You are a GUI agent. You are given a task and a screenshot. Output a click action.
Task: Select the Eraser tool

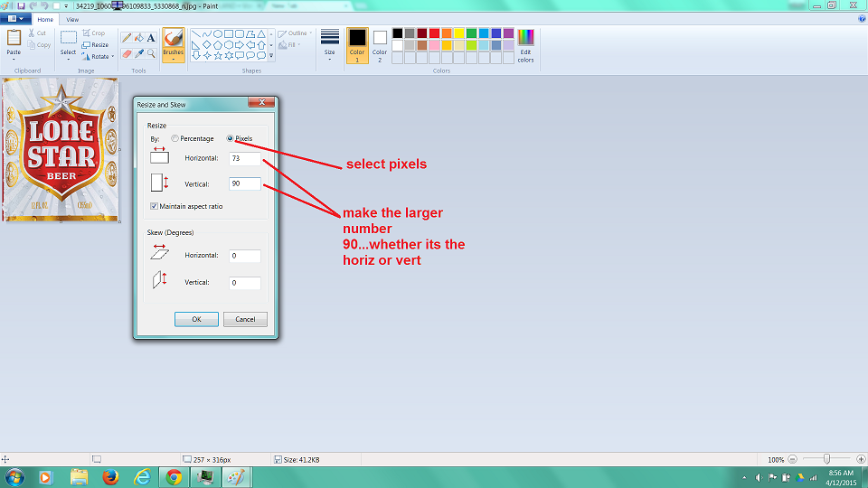pyautogui.click(x=127, y=53)
